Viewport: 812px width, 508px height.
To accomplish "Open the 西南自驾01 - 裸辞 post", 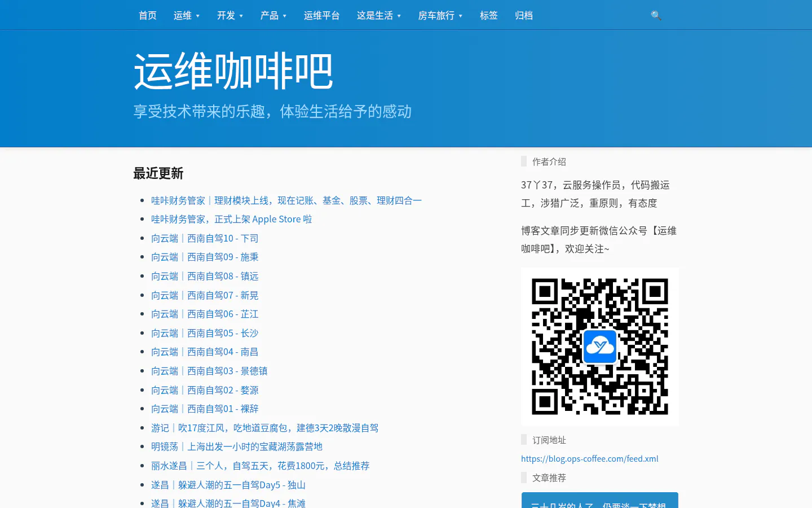I will pos(205,409).
